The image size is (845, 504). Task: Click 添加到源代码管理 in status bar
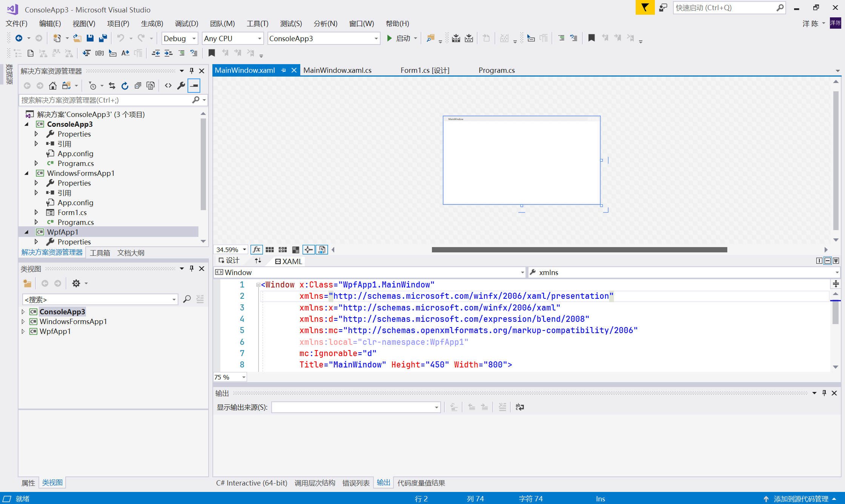tap(800, 499)
